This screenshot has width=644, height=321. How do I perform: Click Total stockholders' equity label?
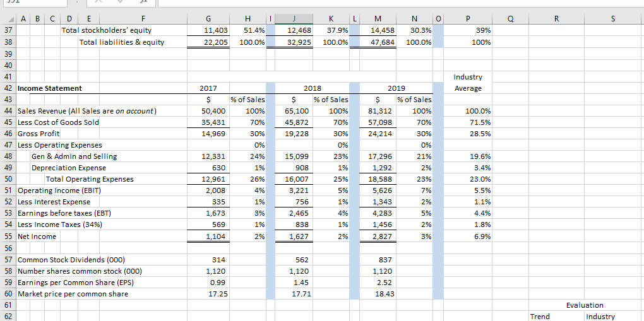pyautogui.click(x=106, y=30)
